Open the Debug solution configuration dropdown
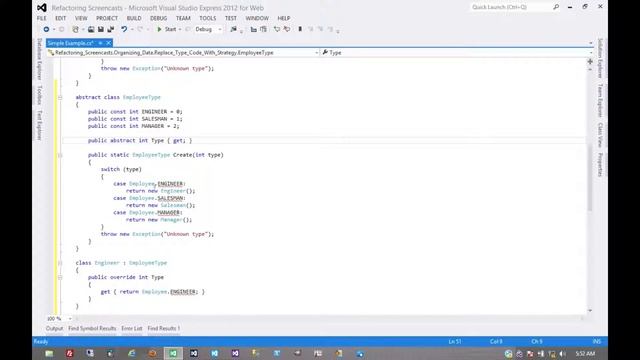This screenshot has width=640, height=360. point(208,29)
